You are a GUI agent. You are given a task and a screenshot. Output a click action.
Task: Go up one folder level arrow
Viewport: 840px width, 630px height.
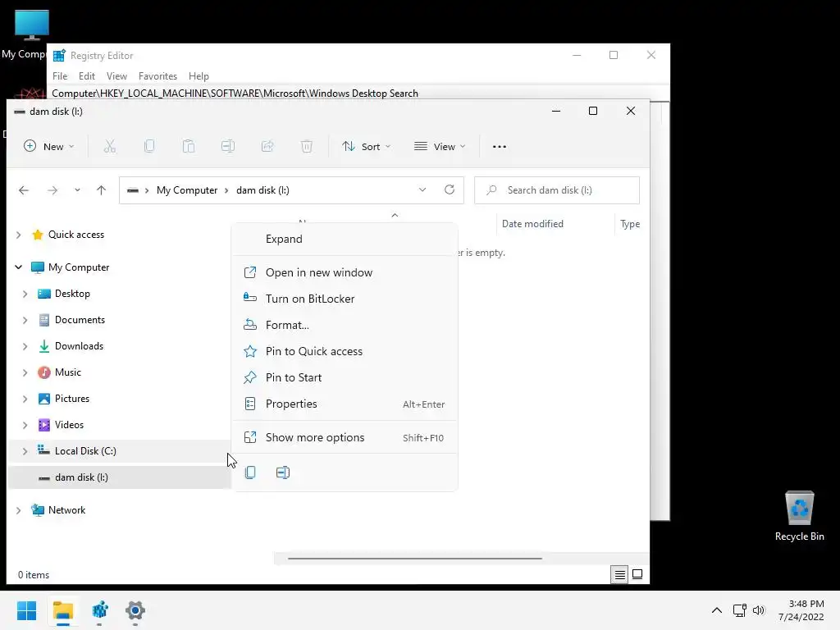pos(101,190)
